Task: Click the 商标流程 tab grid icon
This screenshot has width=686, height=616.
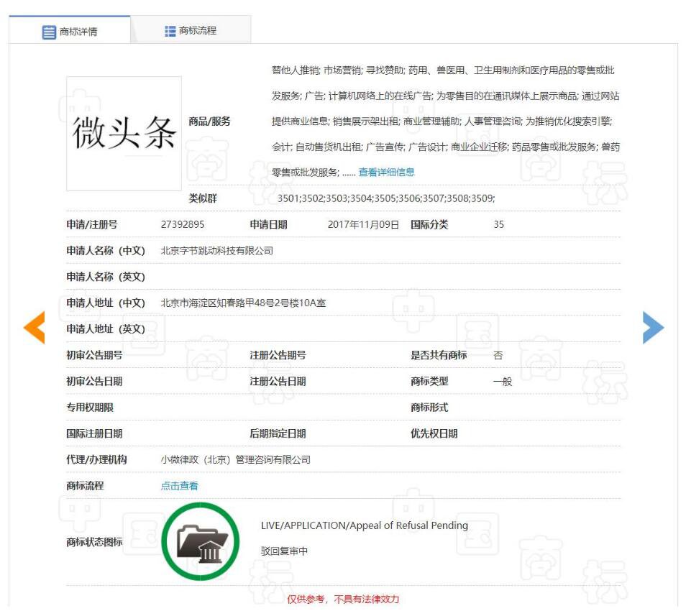Action: [170, 31]
